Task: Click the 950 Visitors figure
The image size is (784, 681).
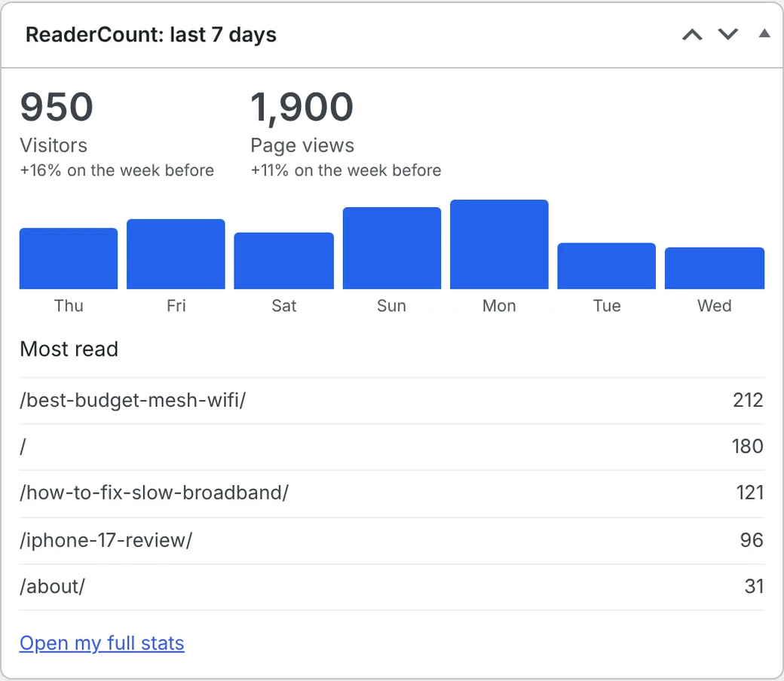Action: click(x=57, y=107)
